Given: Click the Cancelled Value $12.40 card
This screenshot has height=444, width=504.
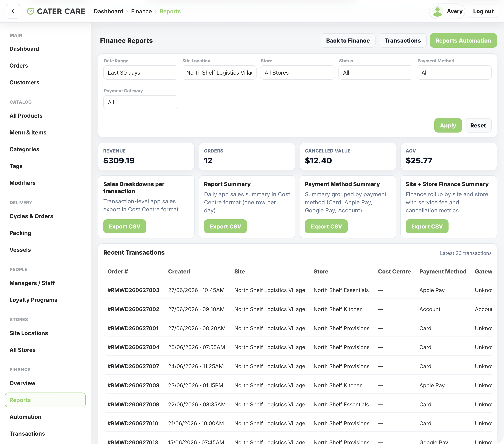Looking at the screenshot, I should click(x=348, y=156).
